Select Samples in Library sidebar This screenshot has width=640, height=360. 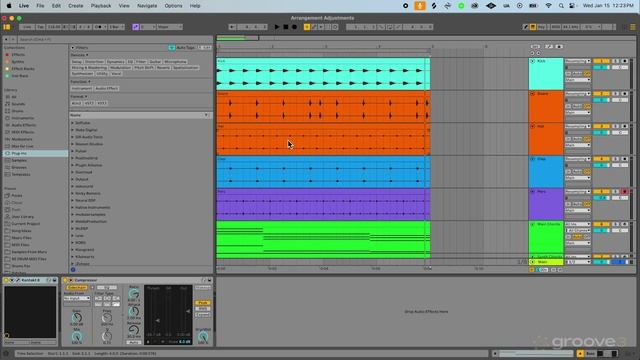click(19, 160)
